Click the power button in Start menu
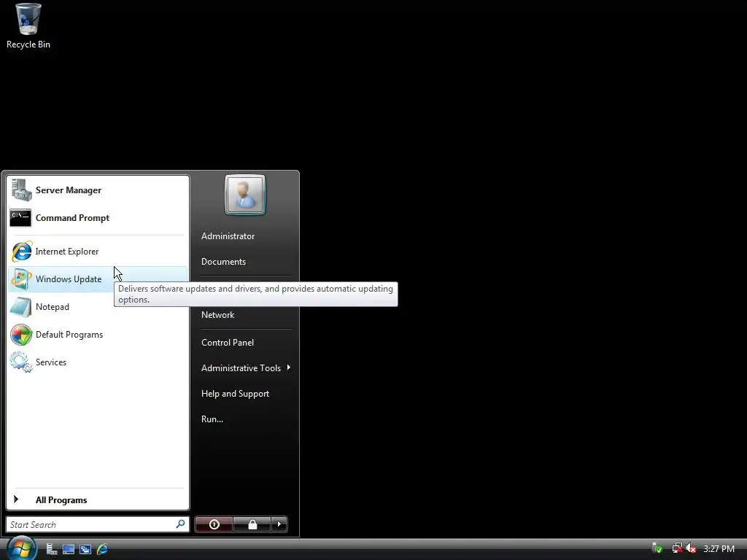 coord(214,524)
